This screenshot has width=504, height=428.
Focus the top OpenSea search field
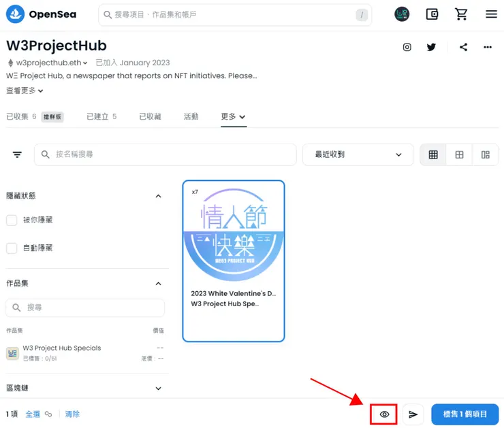(235, 15)
